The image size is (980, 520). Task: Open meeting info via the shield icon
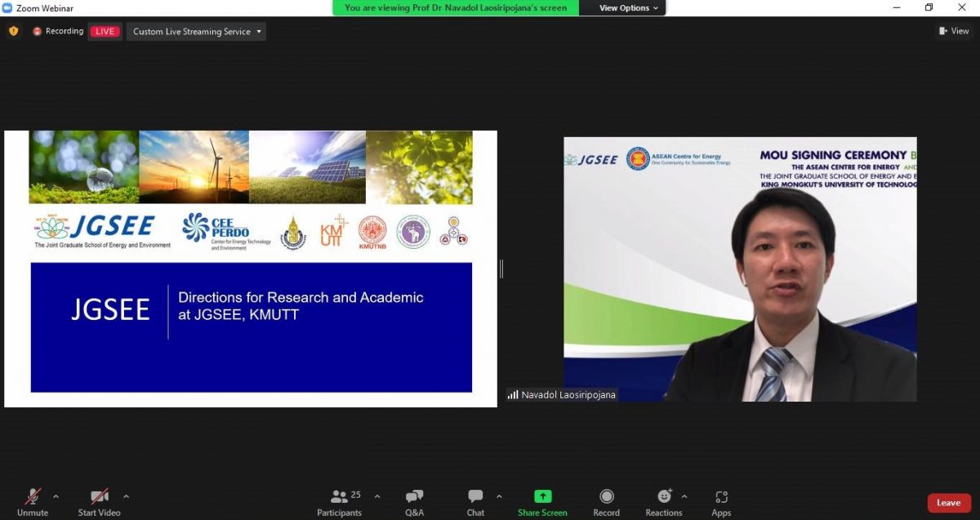(13, 31)
